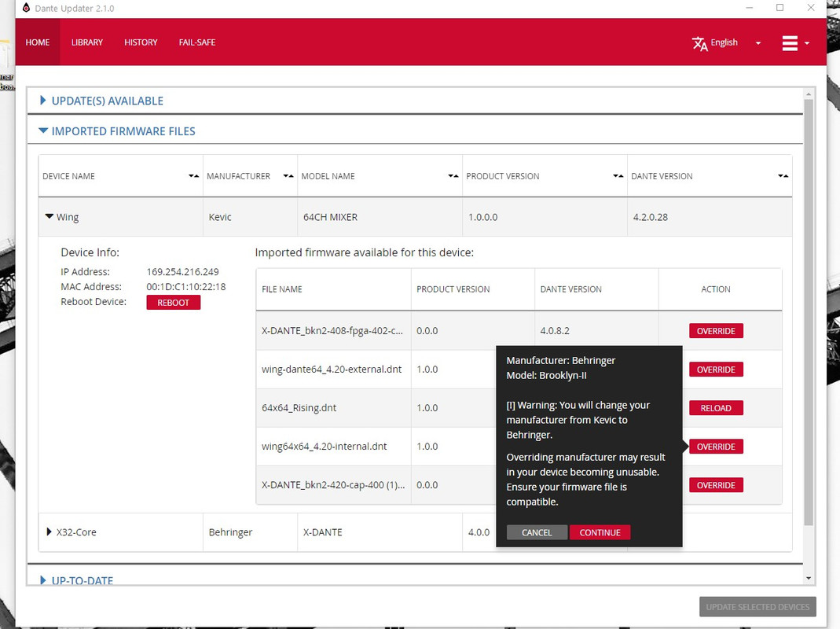Viewport: 840px width, 629px height.
Task: Open the English language dropdown
Action: [727, 42]
